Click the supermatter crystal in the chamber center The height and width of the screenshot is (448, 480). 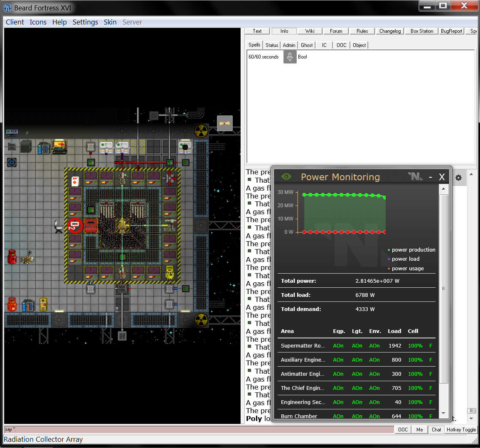[122, 225]
